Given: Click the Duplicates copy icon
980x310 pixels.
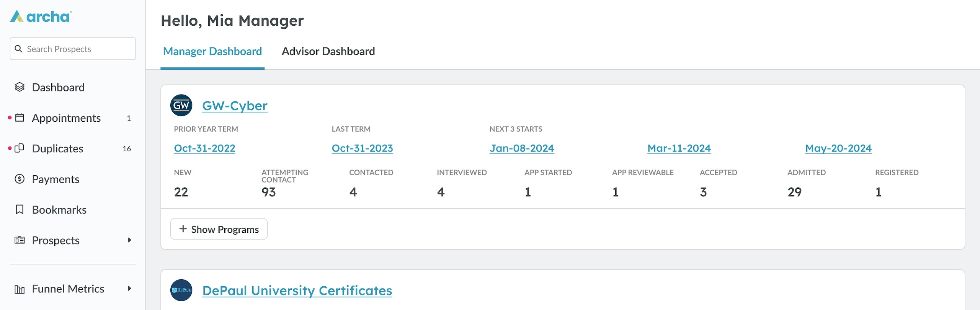Looking at the screenshot, I should pos(20,148).
